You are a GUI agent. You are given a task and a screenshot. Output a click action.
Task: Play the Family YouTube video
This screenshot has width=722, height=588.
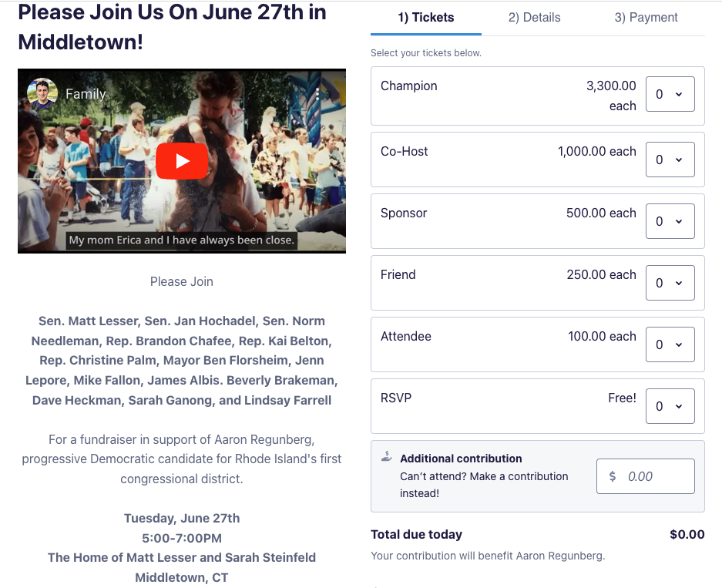182,161
